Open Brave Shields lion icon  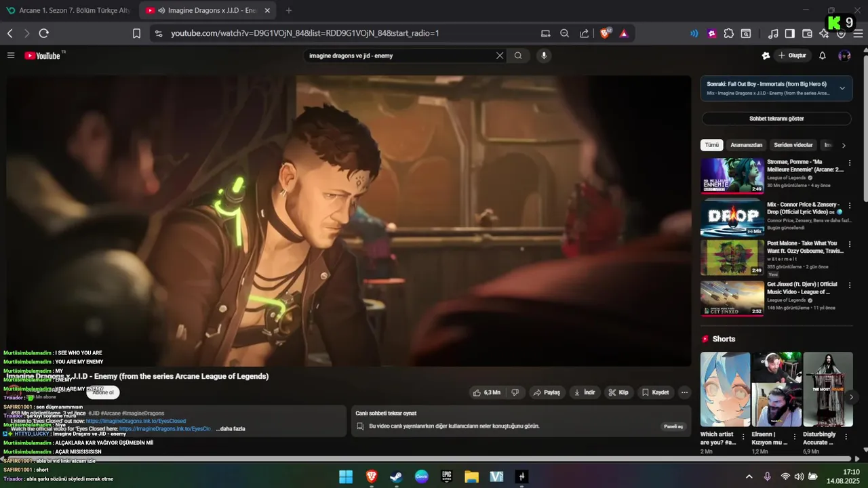click(x=605, y=33)
